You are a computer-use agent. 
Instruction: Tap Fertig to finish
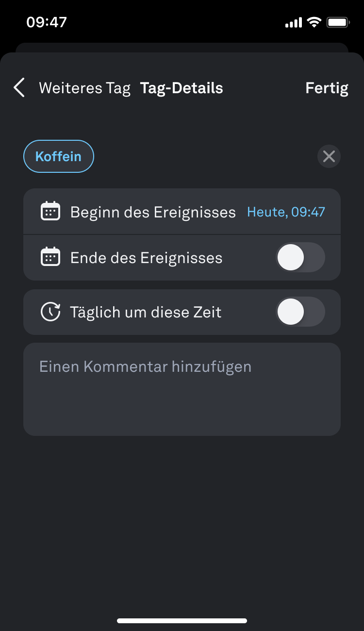(x=327, y=88)
